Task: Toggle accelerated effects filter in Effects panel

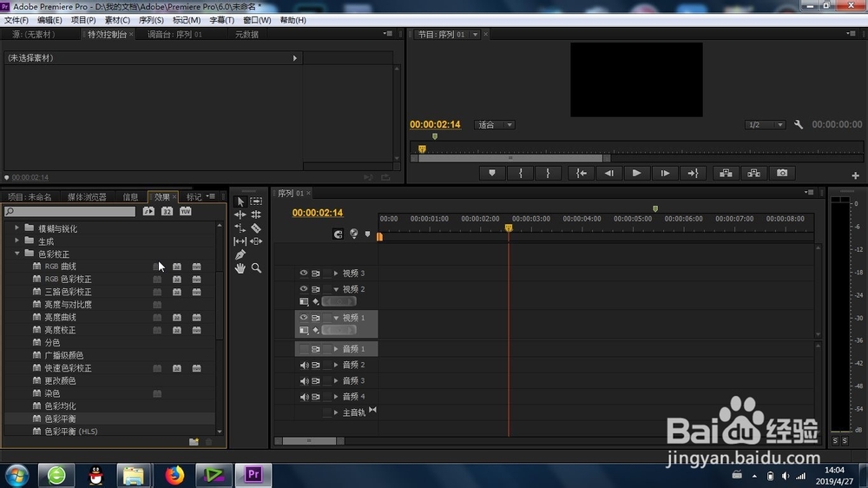Action: (x=148, y=211)
